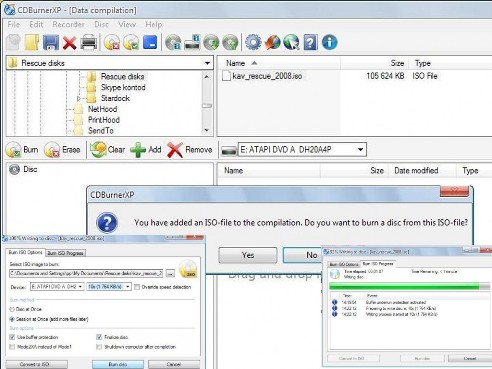The image size is (492, 369).
Task: Click Convert to ISO in options window
Action: point(37,364)
